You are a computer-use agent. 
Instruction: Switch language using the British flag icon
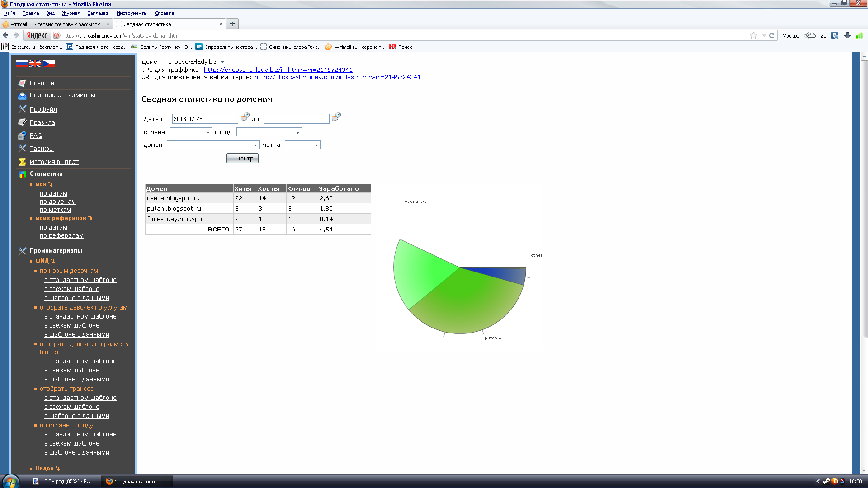[35, 64]
